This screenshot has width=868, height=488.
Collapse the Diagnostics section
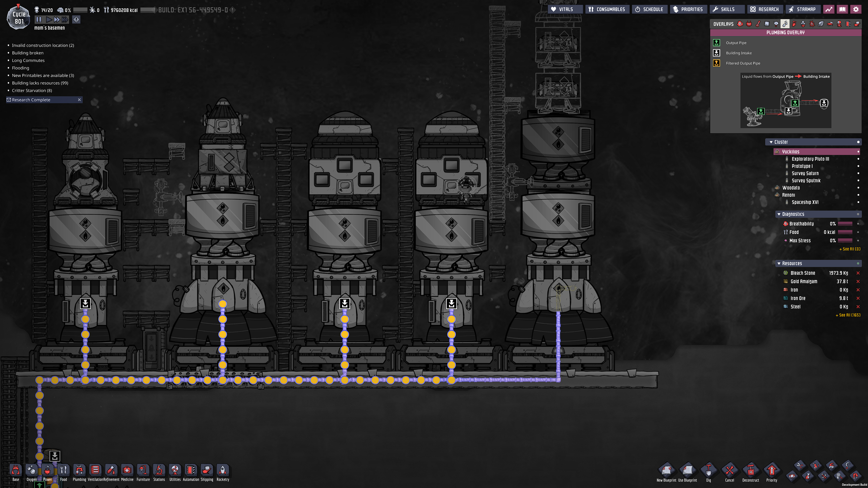coord(779,214)
